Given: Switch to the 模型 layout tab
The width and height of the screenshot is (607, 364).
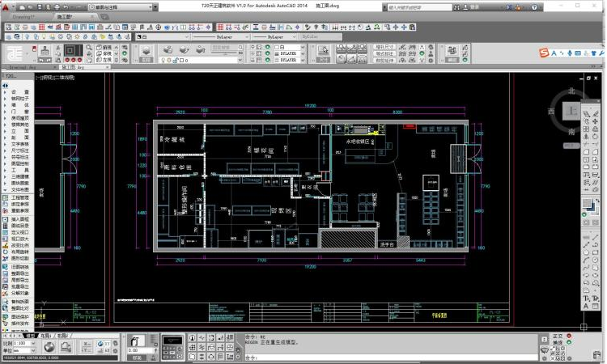Looking at the screenshot, I should pos(31,336).
